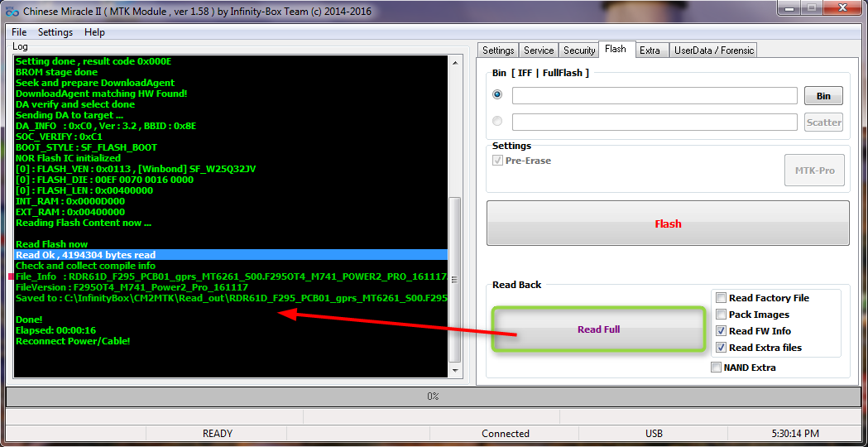Disable the Read Extra files checkbox

point(722,348)
